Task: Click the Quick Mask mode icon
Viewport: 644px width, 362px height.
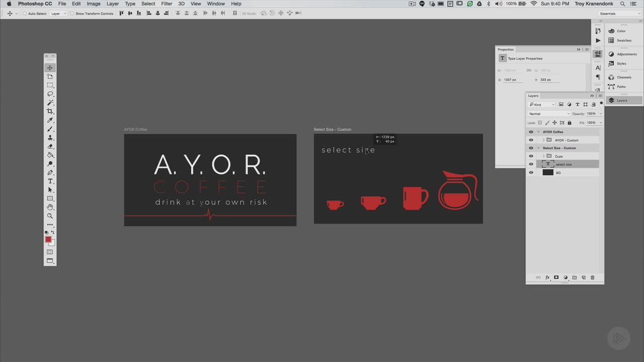Action: click(x=50, y=252)
